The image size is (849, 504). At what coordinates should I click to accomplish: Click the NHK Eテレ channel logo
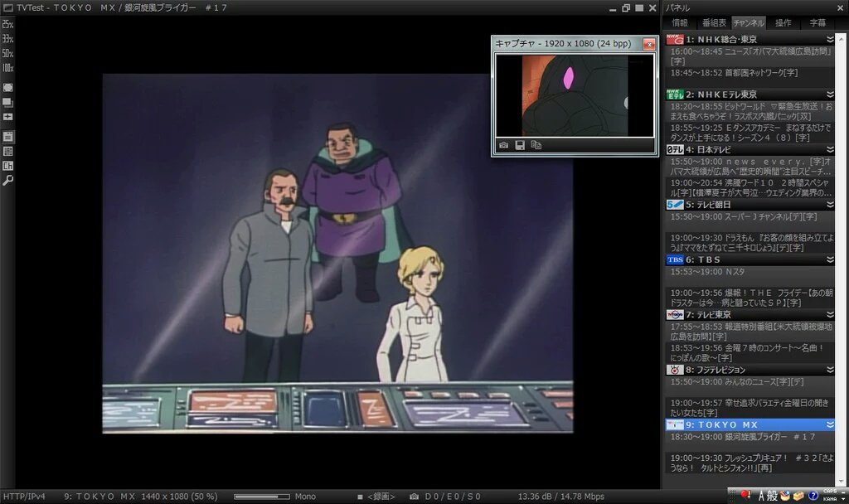(675, 94)
